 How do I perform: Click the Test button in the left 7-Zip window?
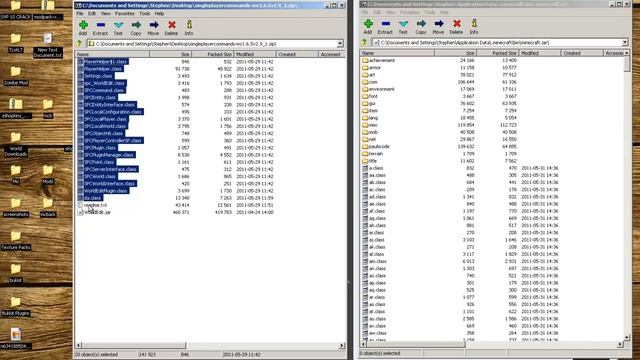[x=118, y=28]
